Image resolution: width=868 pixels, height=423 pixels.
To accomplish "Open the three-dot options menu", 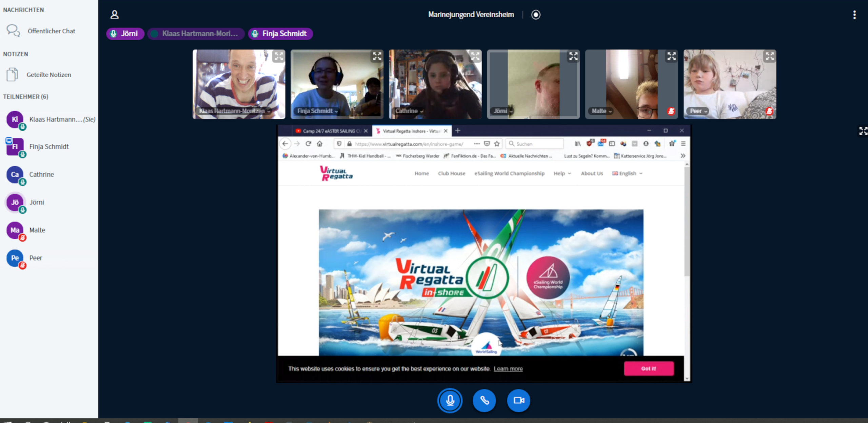I will tap(854, 15).
